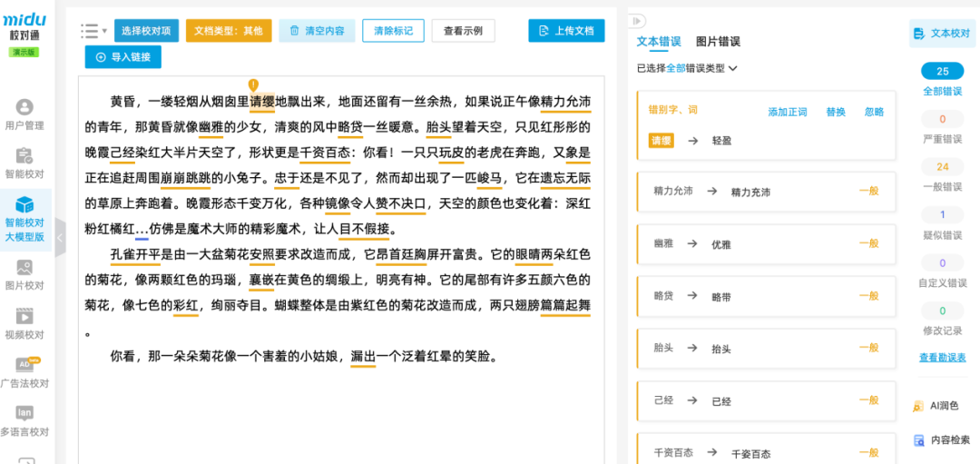The width and height of the screenshot is (980, 464).
Task: Click the panel collapse play icon
Action: pyautogui.click(x=637, y=21)
